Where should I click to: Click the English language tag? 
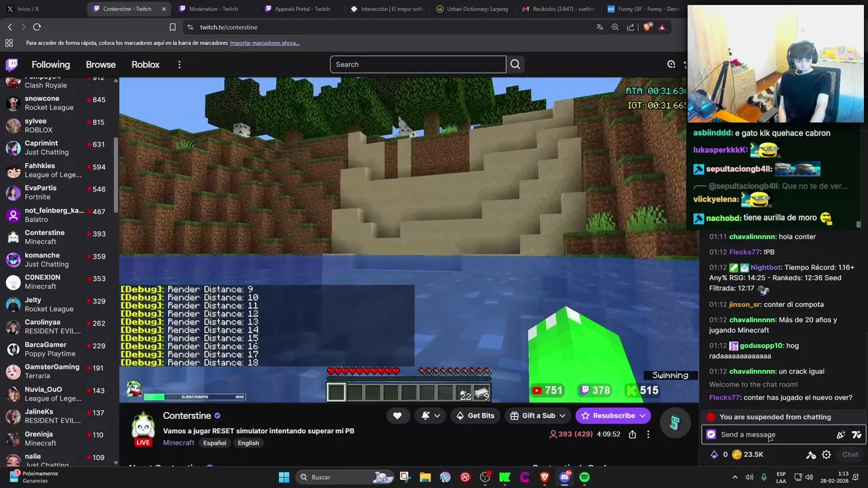pos(248,443)
